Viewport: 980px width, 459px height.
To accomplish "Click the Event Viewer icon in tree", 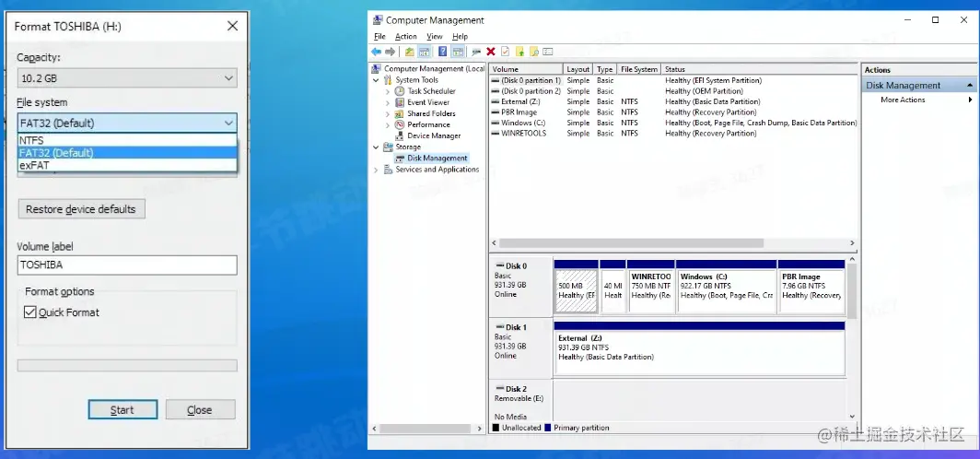I will [x=400, y=102].
